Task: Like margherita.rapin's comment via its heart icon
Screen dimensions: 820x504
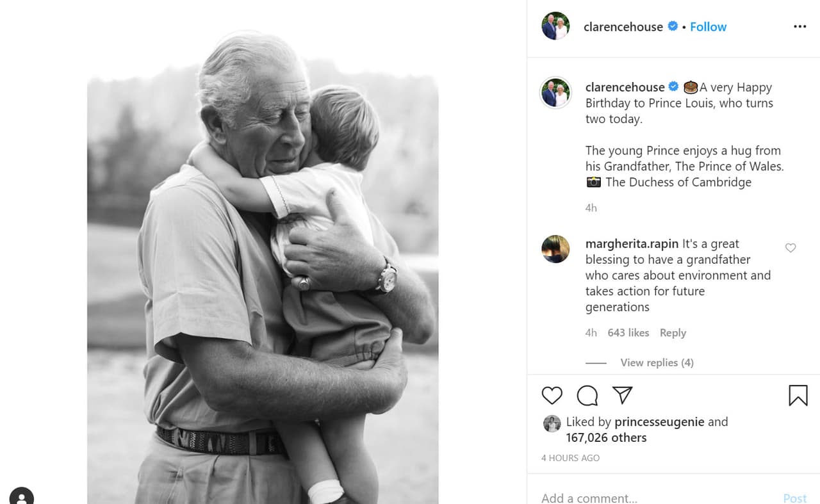Action: 790,248
